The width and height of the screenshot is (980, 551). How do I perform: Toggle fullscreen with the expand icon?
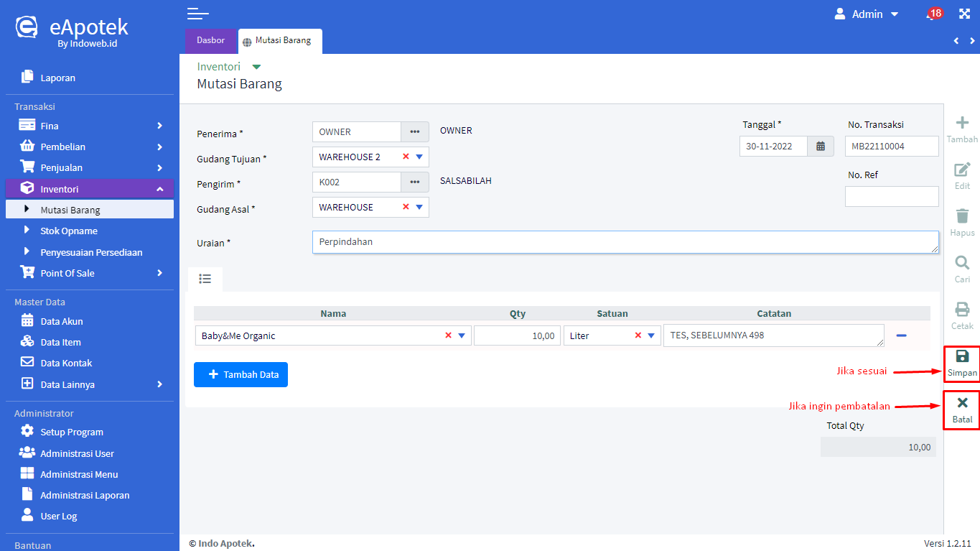[964, 14]
